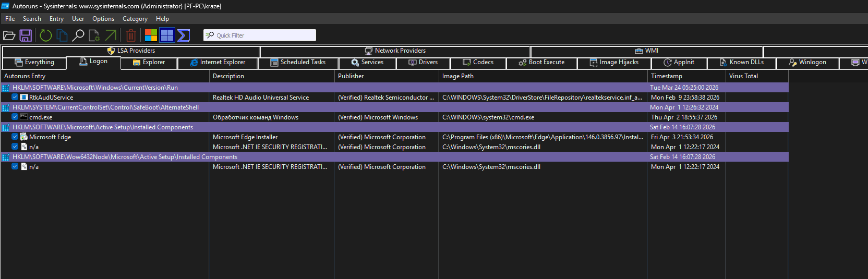Open the Category menu
The image size is (868, 279).
(135, 19)
